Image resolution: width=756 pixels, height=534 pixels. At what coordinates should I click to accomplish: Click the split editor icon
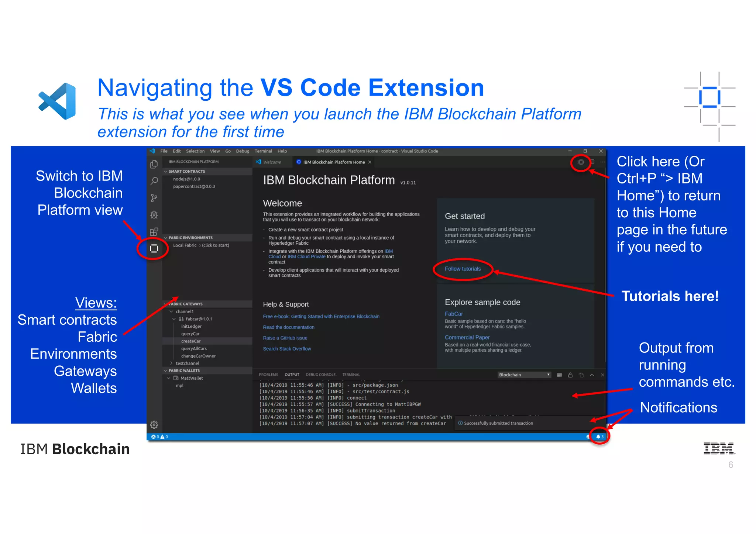point(592,162)
